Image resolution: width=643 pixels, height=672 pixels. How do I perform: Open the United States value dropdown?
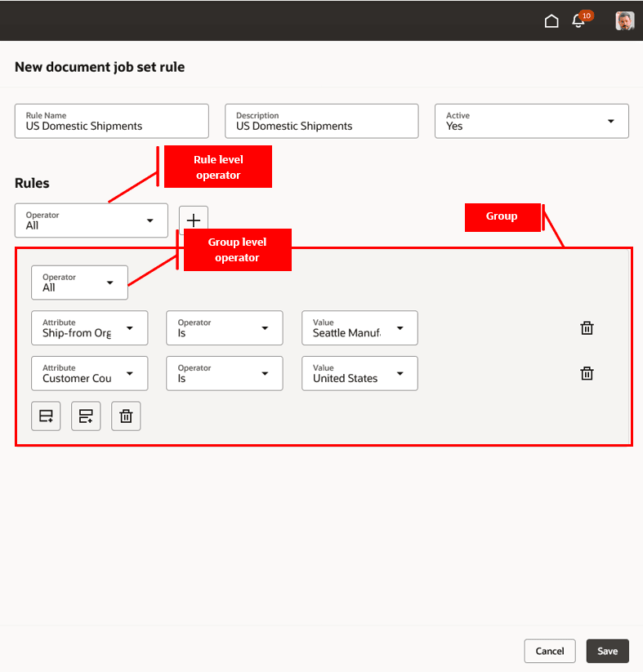[x=359, y=373]
